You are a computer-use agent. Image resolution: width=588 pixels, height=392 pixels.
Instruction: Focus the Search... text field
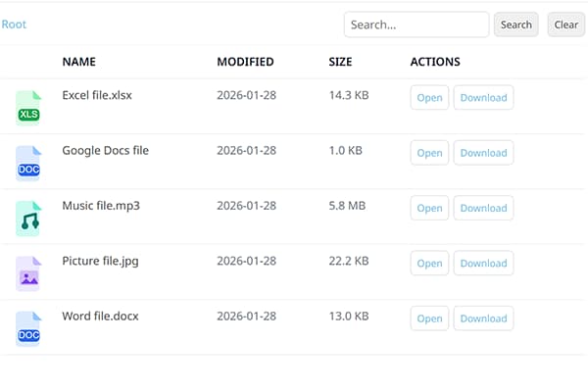[x=416, y=24]
